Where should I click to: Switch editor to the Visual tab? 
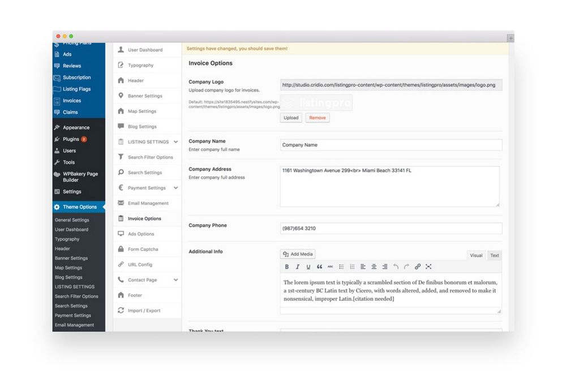coord(476,255)
